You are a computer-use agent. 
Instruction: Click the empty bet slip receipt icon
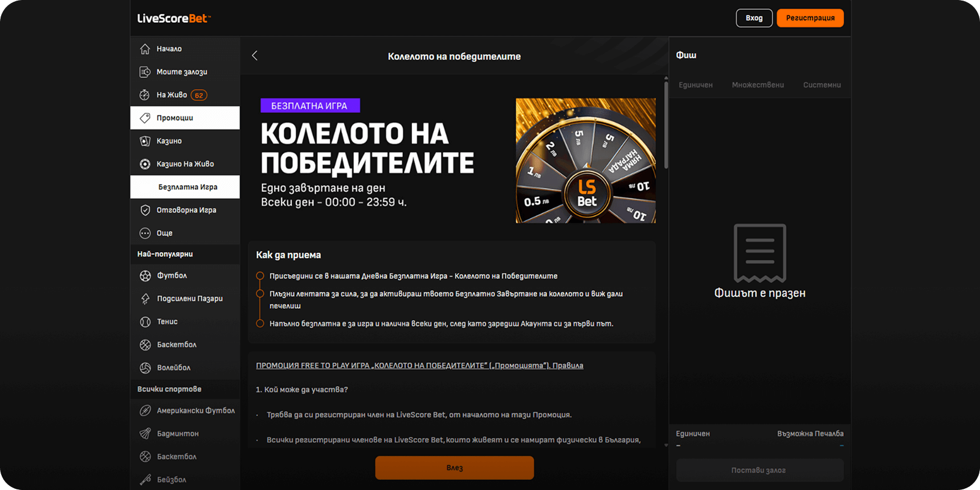[760, 253]
